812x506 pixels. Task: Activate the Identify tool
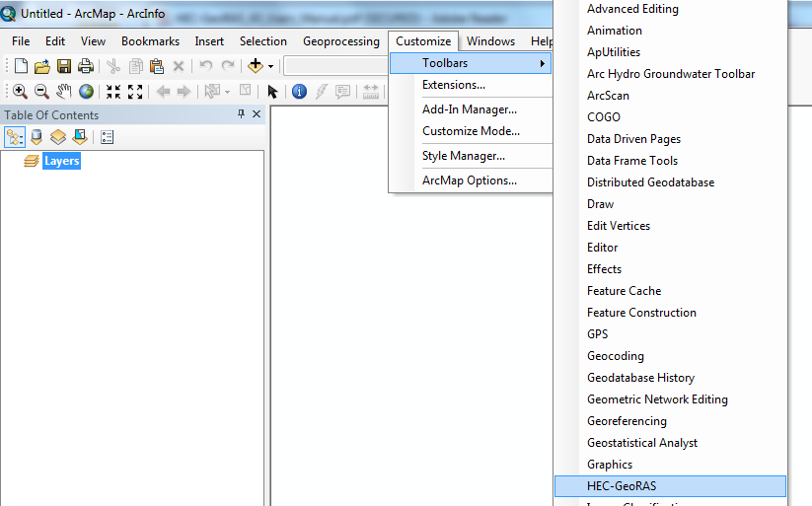pos(299,92)
